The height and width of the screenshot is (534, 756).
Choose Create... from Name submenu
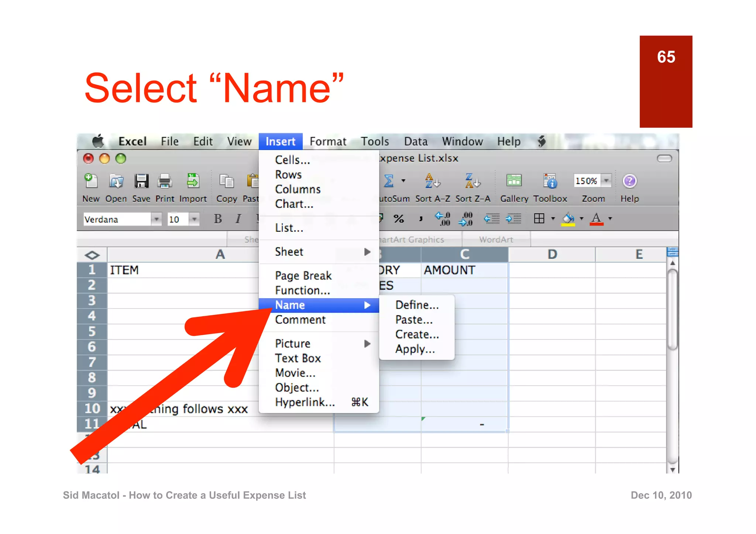(x=417, y=334)
